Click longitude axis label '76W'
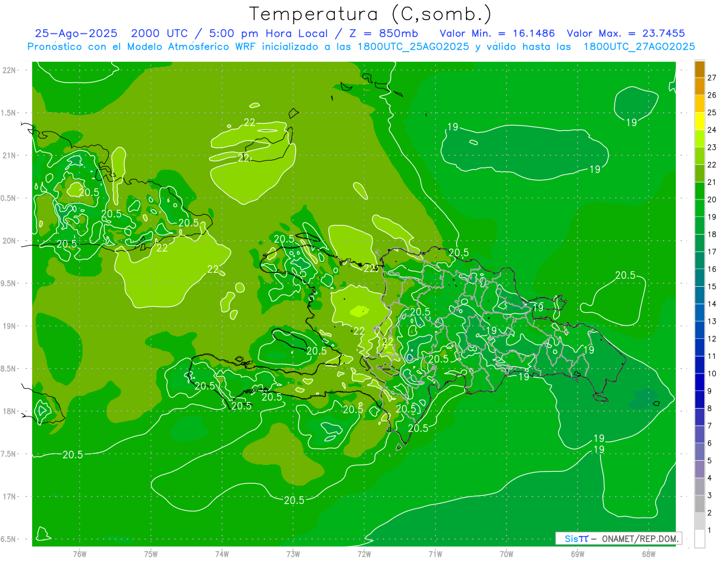Viewport: 728px width, 562px height. (79, 554)
